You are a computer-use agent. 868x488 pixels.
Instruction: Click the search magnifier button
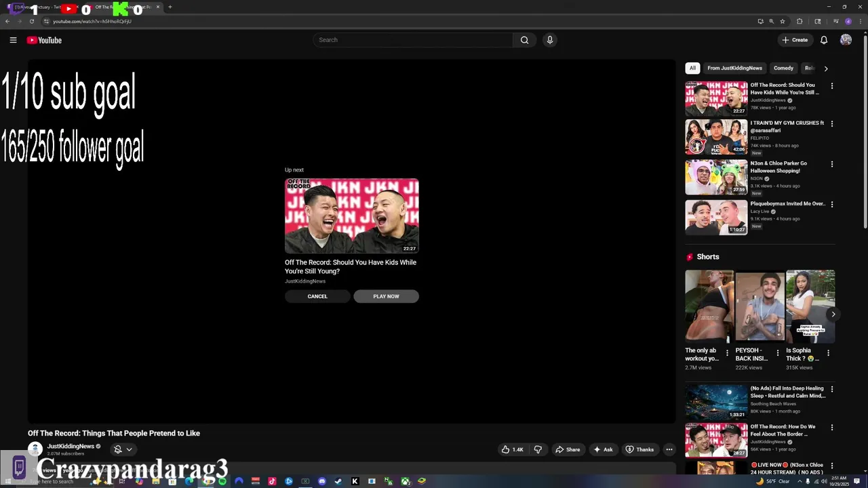pyautogui.click(x=524, y=40)
